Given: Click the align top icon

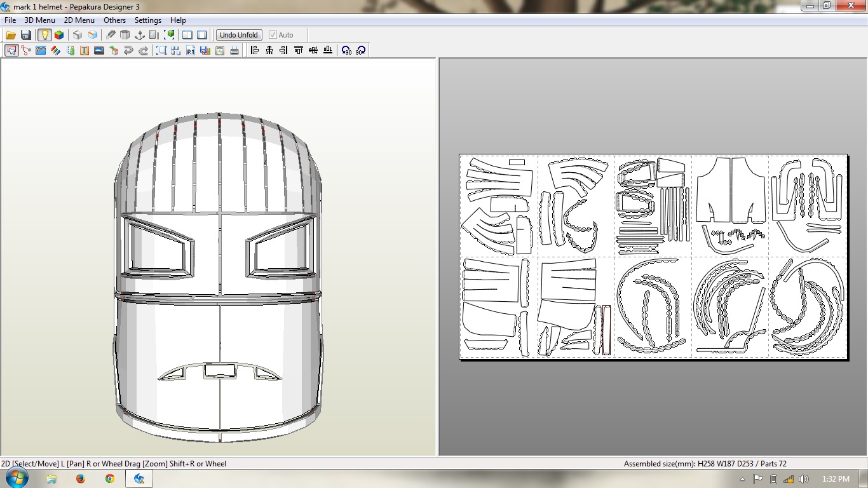Looking at the screenshot, I should click(299, 50).
